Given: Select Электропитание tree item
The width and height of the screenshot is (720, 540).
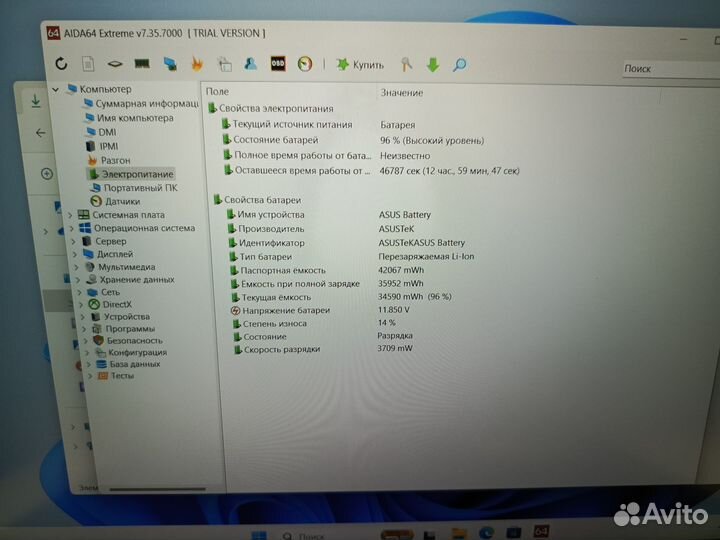Looking at the screenshot, I should [131, 174].
